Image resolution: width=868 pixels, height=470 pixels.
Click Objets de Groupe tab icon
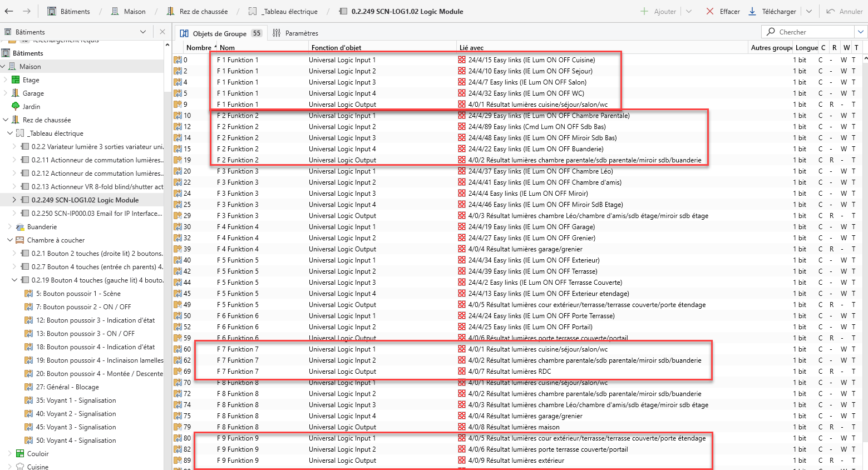[184, 33]
